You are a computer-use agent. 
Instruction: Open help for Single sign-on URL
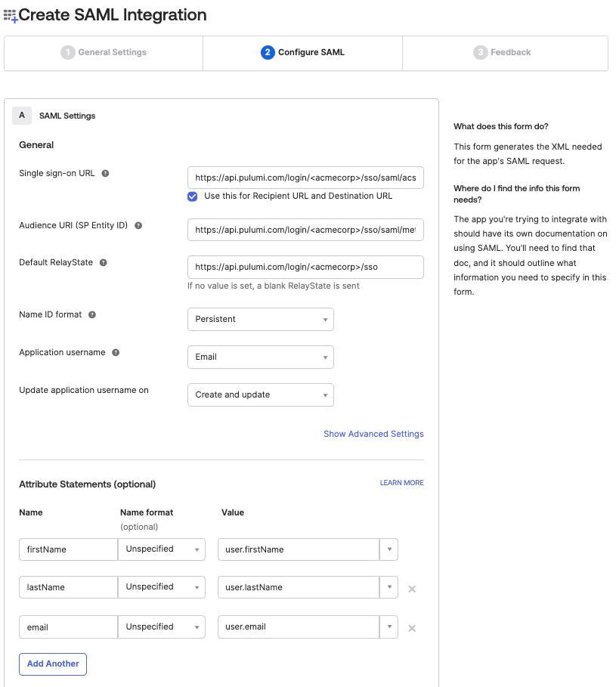(x=105, y=174)
